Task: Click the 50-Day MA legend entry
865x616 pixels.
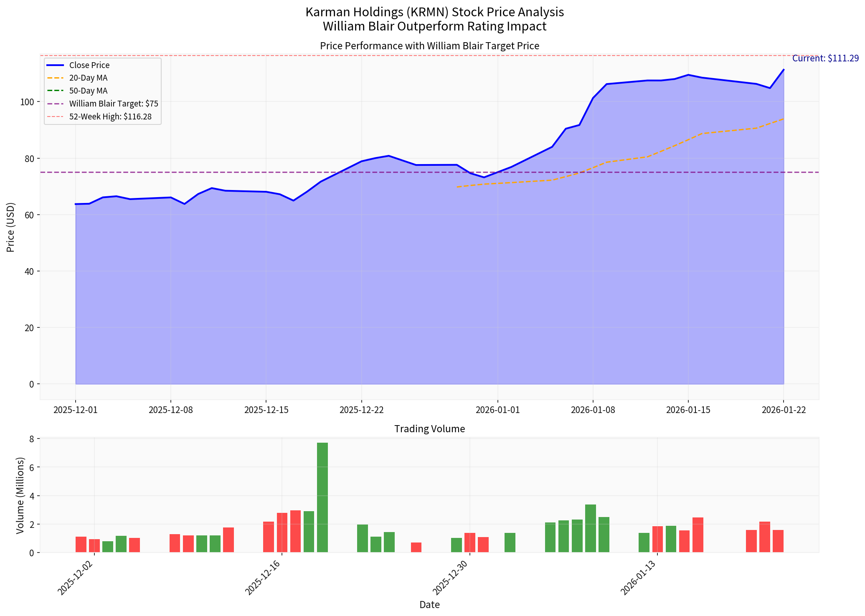Action: pyautogui.click(x=88, y=91)
